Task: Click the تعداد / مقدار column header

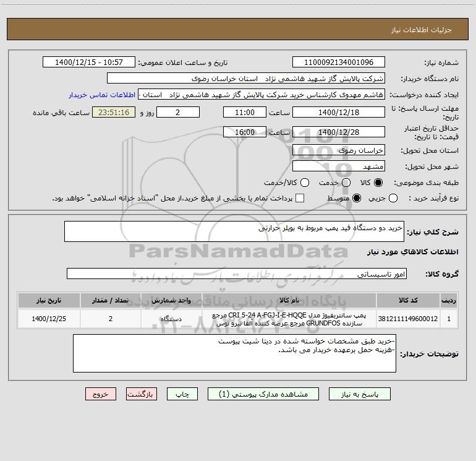Action: (x=111, y=300)
